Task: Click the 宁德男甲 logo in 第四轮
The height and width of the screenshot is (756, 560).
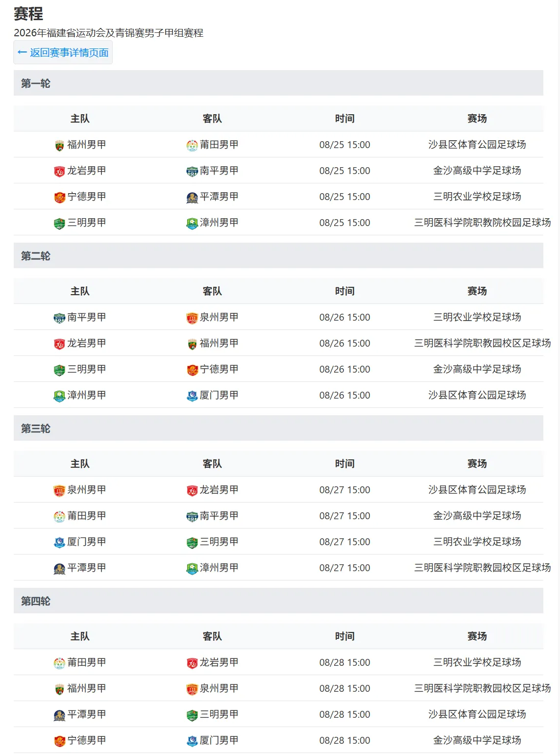Action: click(x=59, y=741)
